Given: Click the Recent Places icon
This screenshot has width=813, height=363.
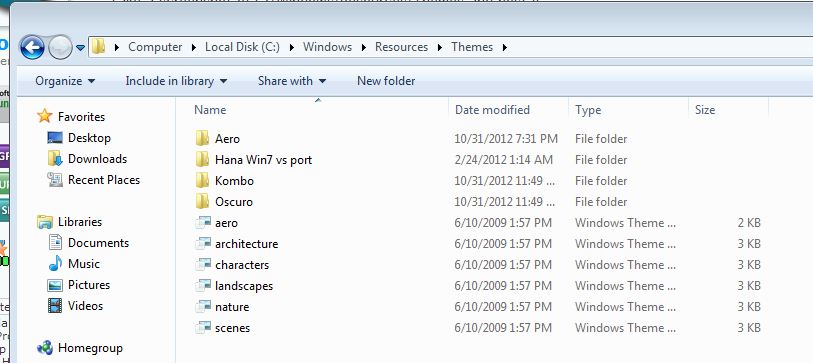Looking at the screenshot, I should click(55, 180).
